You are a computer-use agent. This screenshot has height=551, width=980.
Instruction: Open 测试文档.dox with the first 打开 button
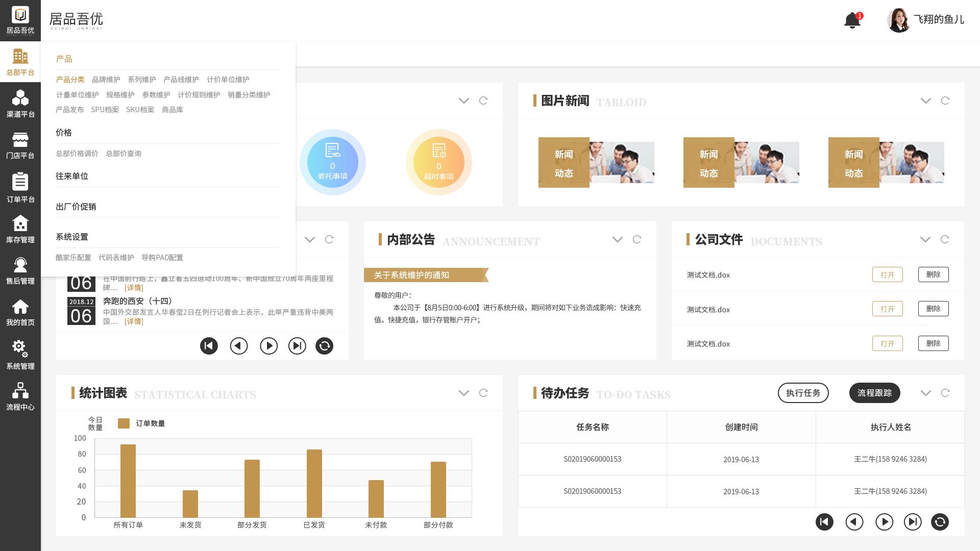[x=888, y=274]
